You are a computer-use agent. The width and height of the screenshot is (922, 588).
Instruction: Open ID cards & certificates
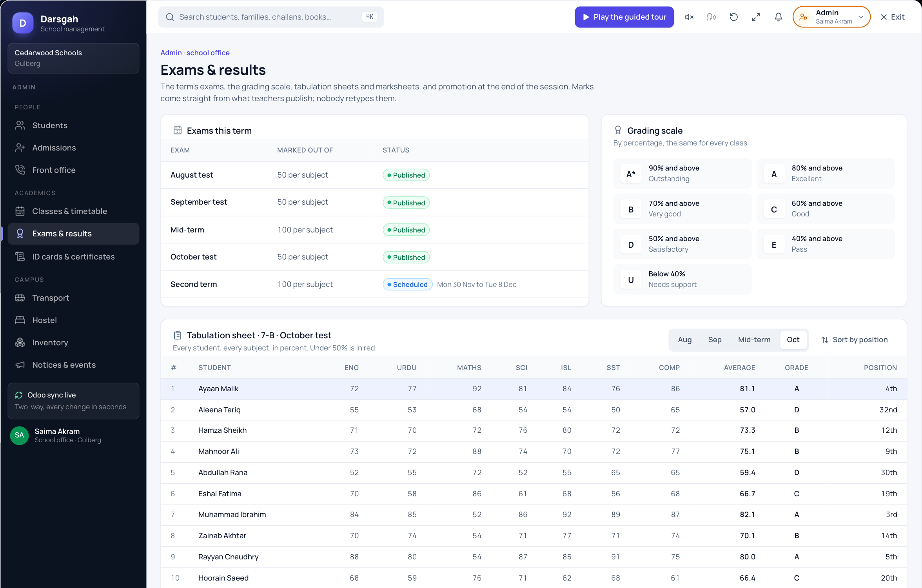[x=73, y=257]
